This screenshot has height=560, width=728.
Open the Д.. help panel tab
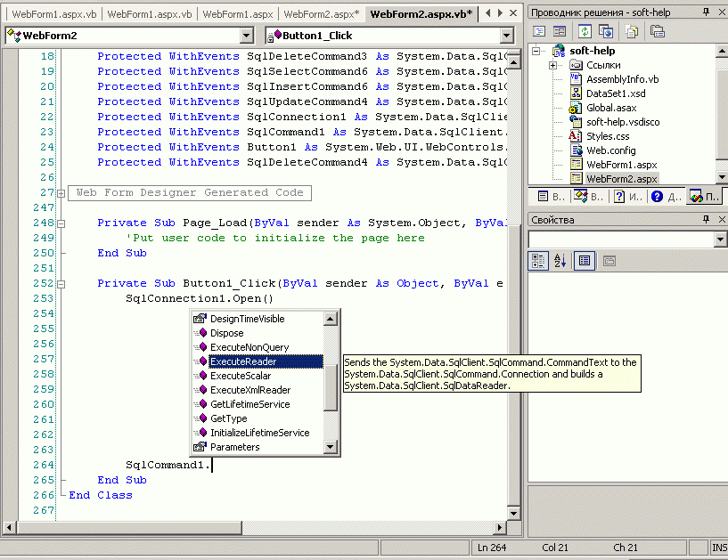(x=666, y=197)
